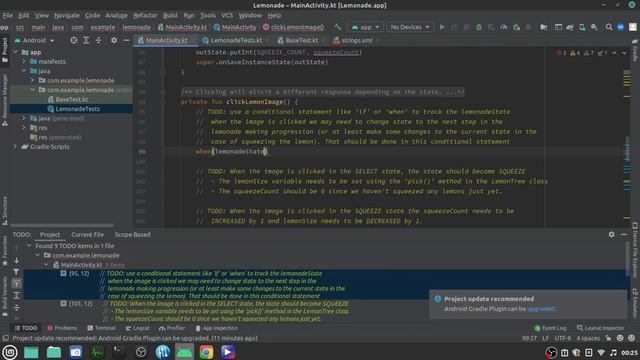Open the Event Log button
640x360 pixels.
(550, 328)
